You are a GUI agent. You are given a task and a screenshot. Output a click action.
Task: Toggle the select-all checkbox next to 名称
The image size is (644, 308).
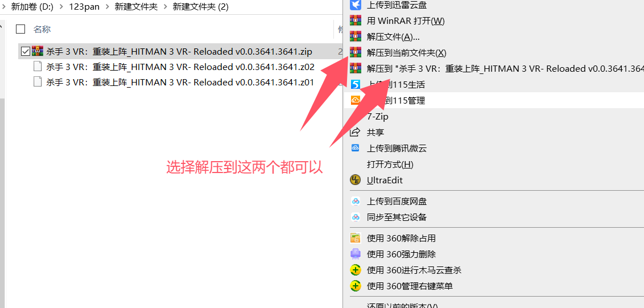[x=20, y=29]
